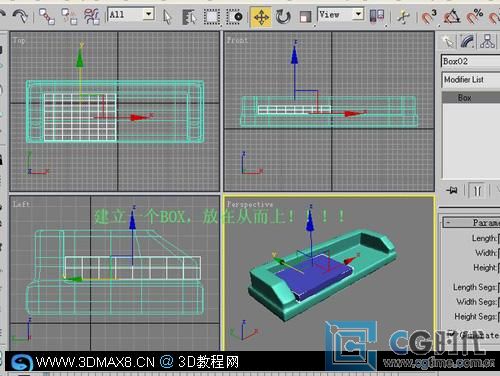Screen dimensions: 500x376
Task: Toggle the 3D Snaps magnet button
Action: pos(429,17)
